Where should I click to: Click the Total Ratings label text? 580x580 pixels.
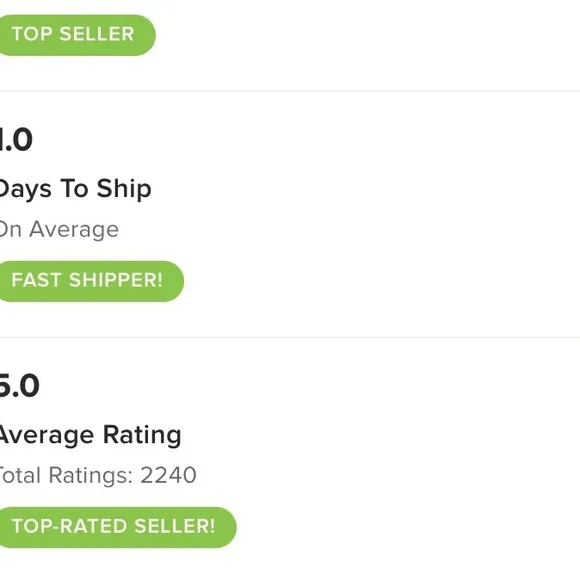[65, 475]
